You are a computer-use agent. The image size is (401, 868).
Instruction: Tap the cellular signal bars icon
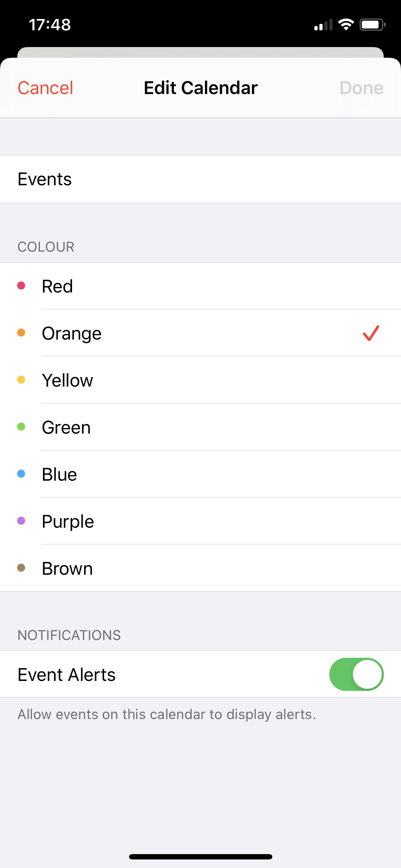pos(323,25)
